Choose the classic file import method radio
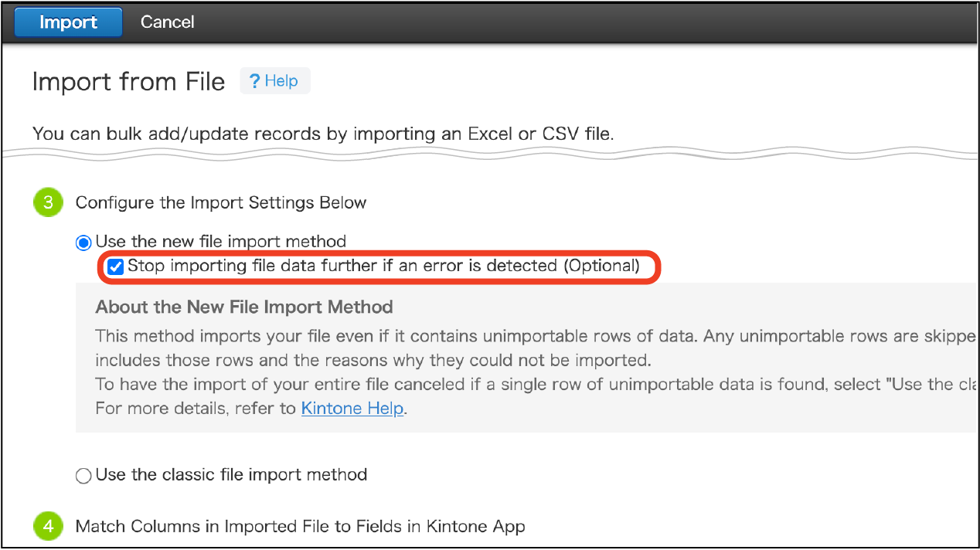The height and width of the screenshot is (550, 980). (83, 476)
